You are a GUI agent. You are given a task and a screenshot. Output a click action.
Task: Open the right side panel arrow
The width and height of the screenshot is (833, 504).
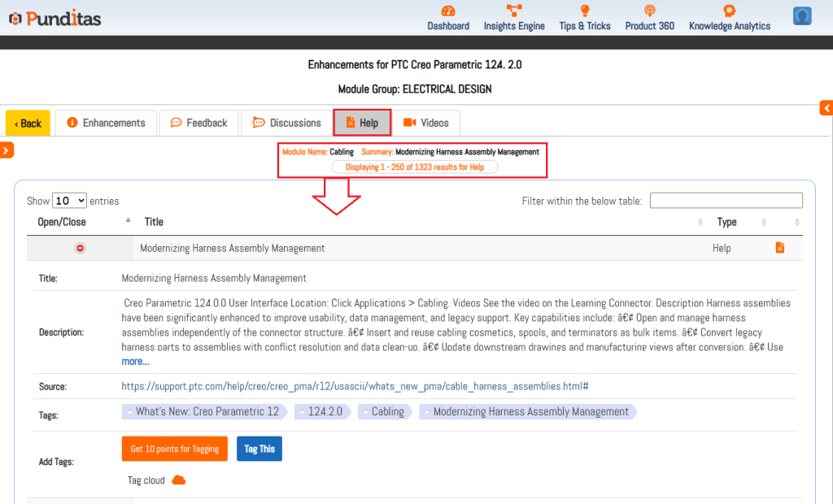[826, 108]
